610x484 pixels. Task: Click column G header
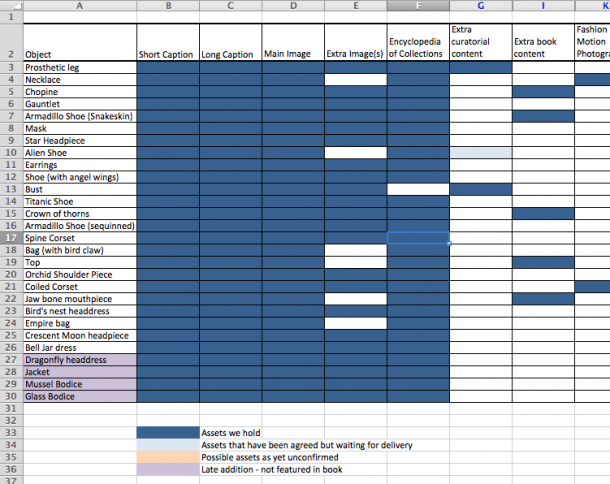(480, 6)
